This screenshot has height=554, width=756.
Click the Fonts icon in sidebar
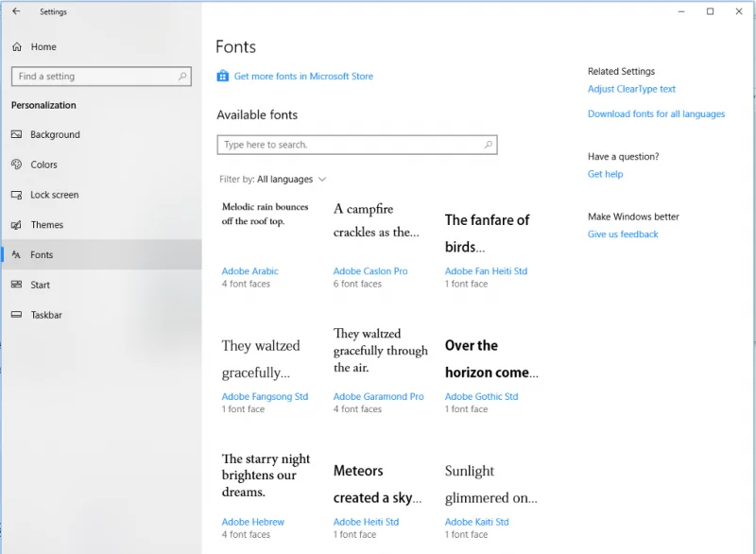click(x=16, y=254)
